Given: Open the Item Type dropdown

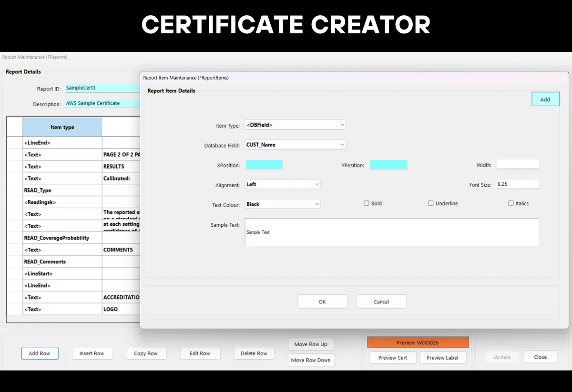Looking at the screenshot, I should pos(295,124).
